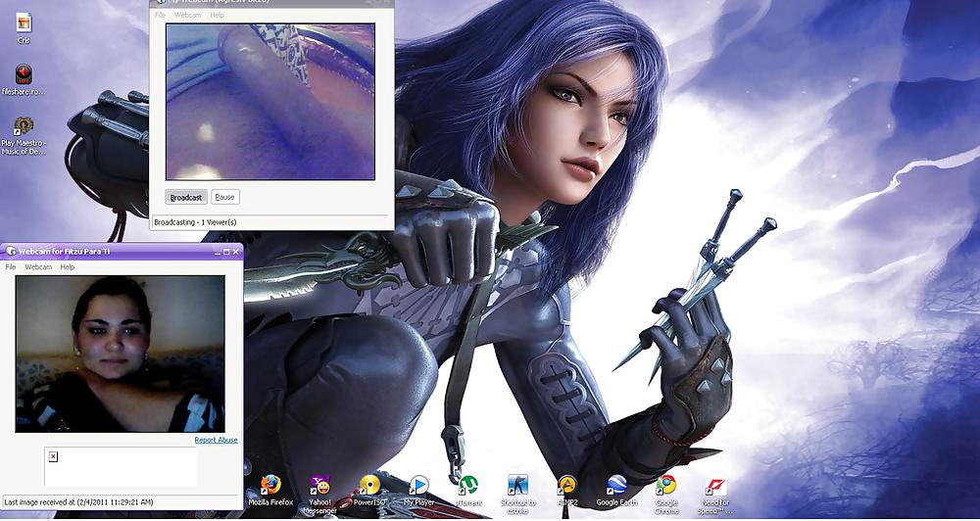Open File menu in the broadcasting webcam window
Screen dimensions: 980x521
(160, 15)
